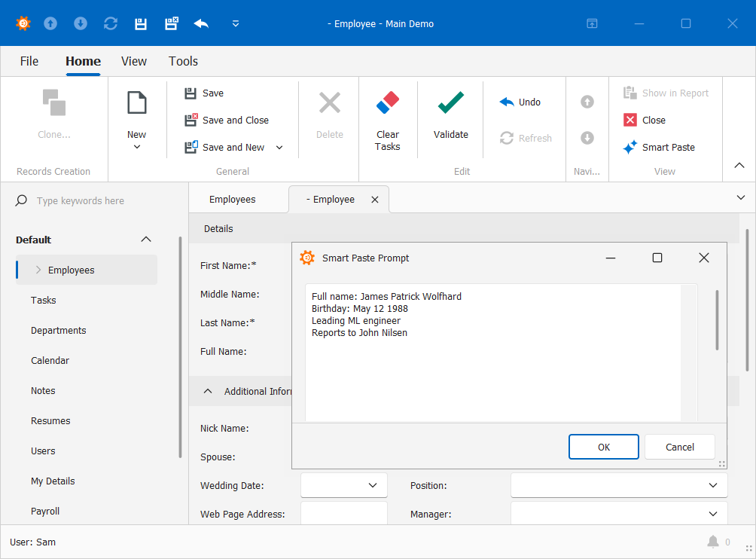Click the search magnifier icon in navigation

click(21, 200)
